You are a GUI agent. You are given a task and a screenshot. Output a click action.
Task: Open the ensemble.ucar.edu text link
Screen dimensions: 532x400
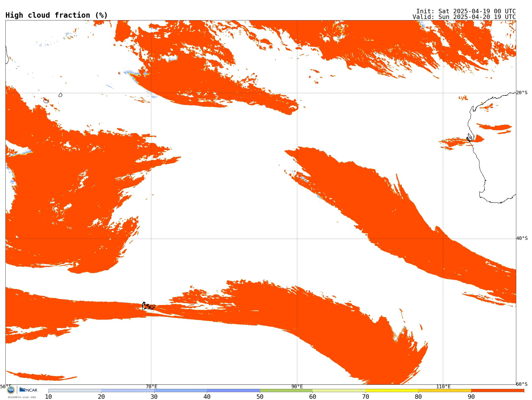click(x=22, y=397)
